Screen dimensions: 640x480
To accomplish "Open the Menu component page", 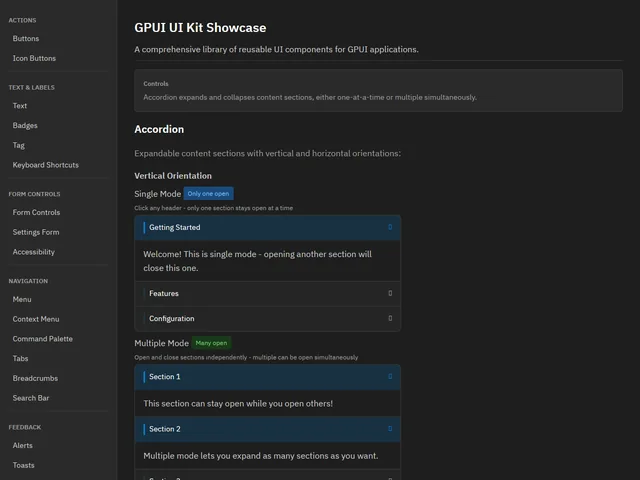I will coord(22,299).
